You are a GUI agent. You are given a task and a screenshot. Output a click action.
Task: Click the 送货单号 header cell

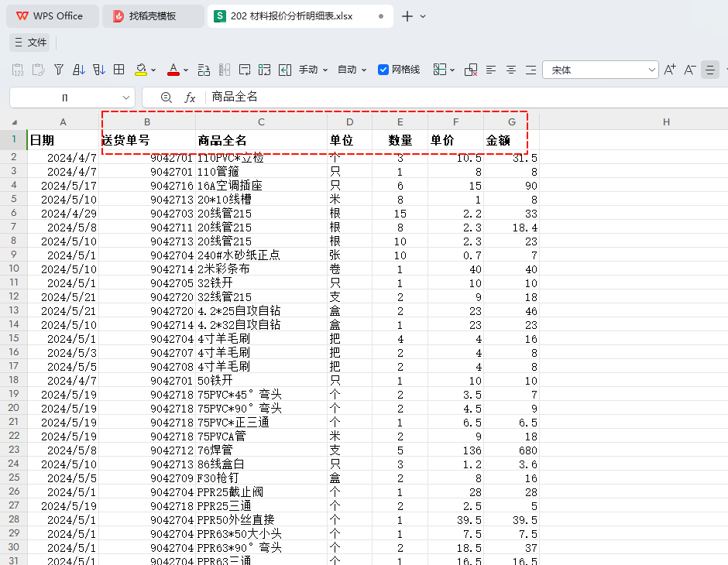point(147,140)
